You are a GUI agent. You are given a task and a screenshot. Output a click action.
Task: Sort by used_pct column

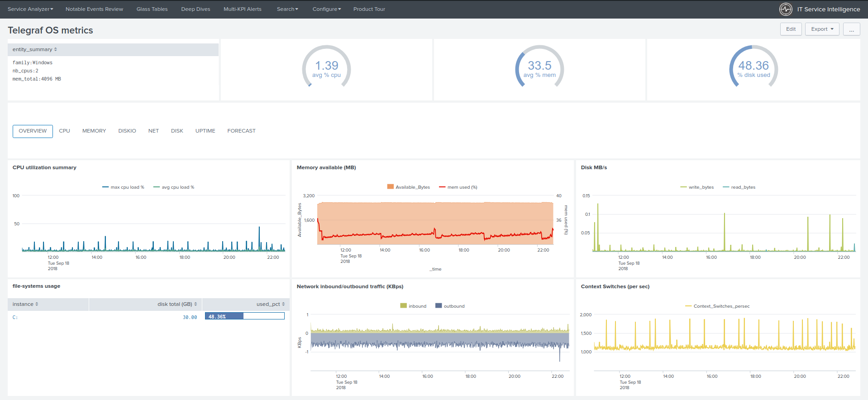click(271, 304)
